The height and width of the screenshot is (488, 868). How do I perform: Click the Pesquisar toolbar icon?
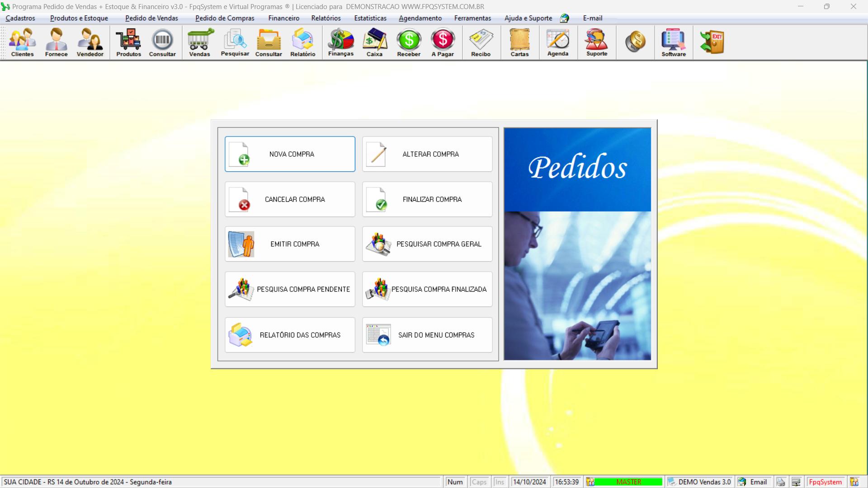pos(235,42)
